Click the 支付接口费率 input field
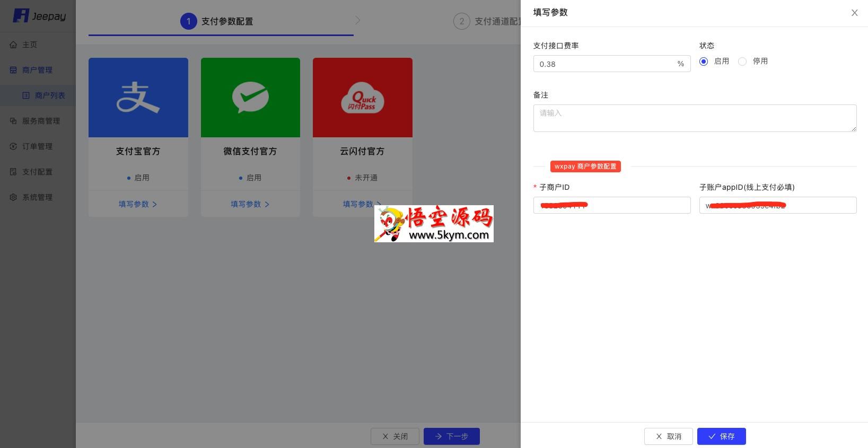 pos(612,64)
